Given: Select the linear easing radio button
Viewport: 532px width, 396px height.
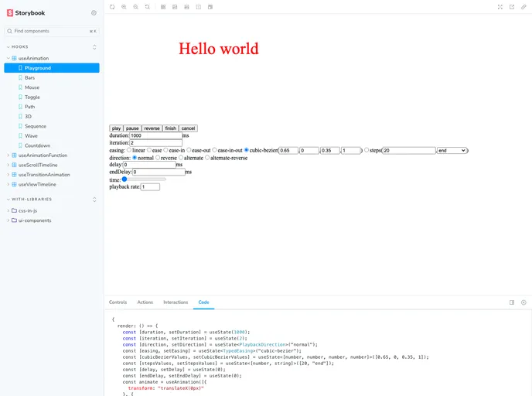Looking at the screenshot, I should pyautogui.click(x=129, y=150).
